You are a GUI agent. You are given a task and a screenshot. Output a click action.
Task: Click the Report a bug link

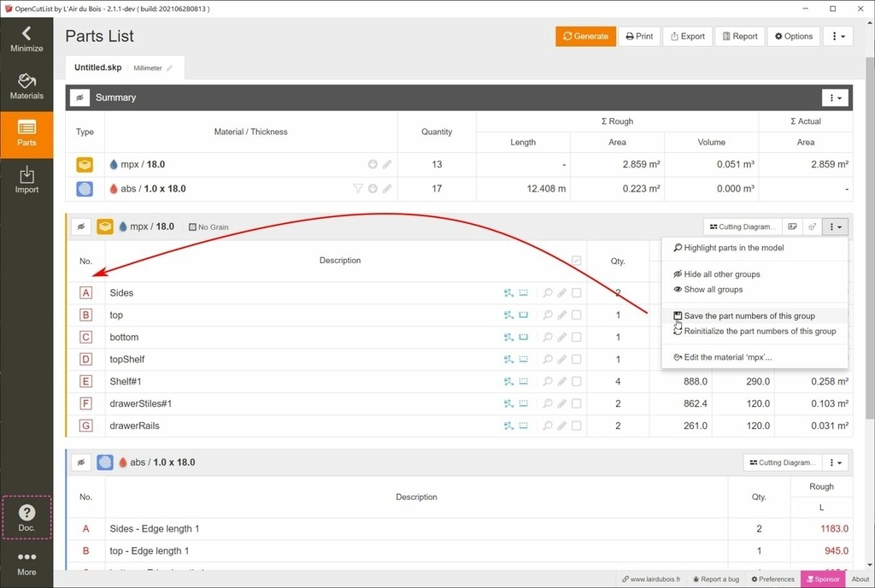pos(716,579)
